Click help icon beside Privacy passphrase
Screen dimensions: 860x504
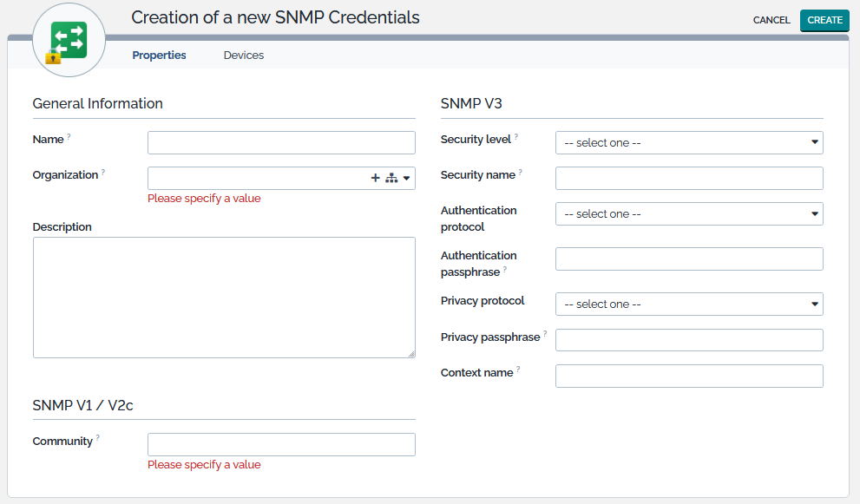click(545, 334)
